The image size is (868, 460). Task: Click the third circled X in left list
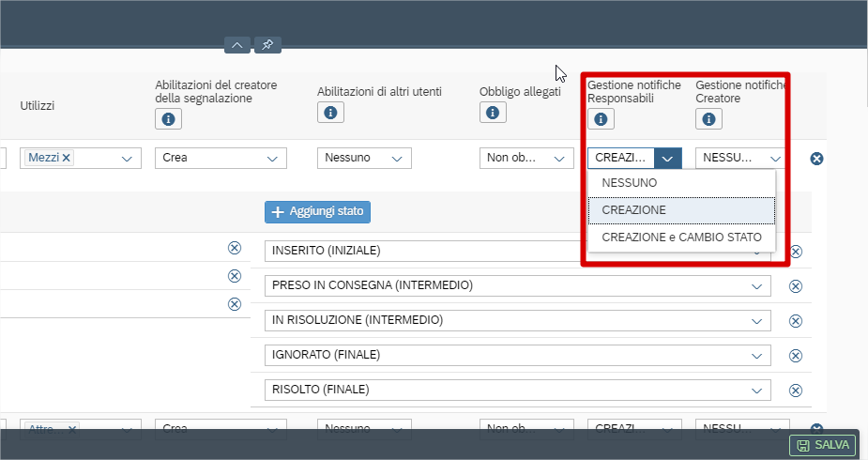(x=235, y=304)
